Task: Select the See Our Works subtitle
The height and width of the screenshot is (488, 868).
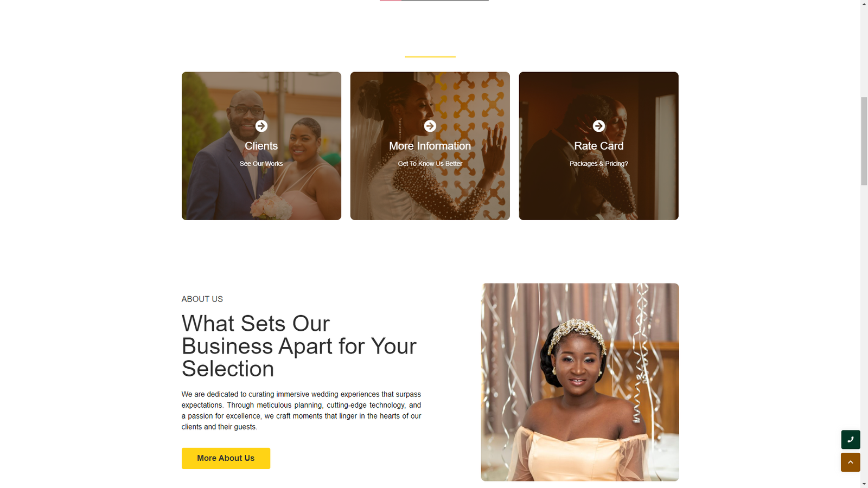Action: point(261,164)
